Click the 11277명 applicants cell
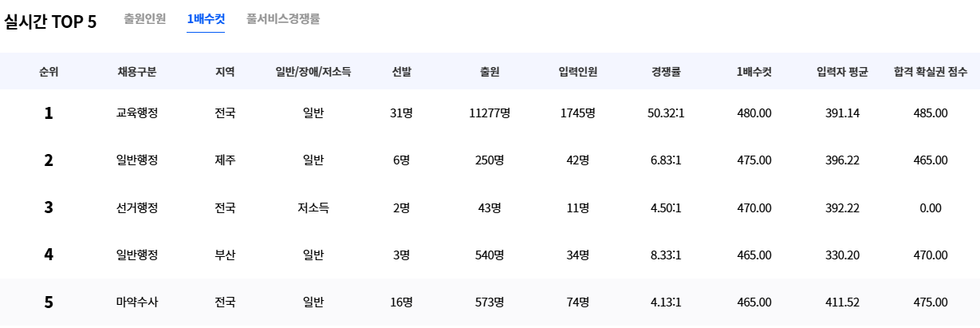Viewport: 980px width, 328px height. 490,113
